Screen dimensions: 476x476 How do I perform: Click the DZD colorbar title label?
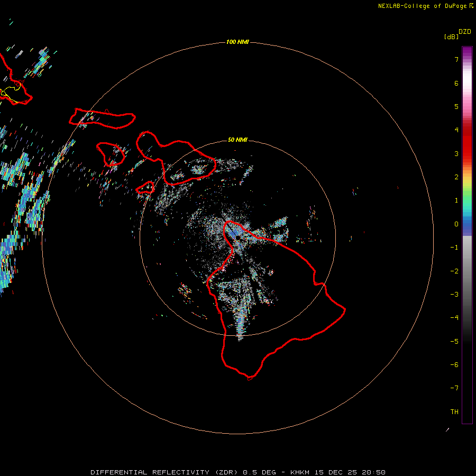(465, 32)
